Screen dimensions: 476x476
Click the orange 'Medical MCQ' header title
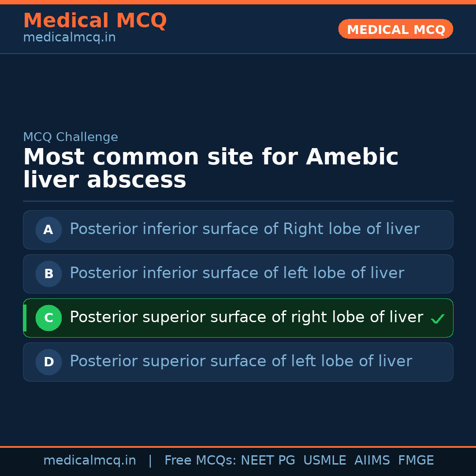pos(95,21)
